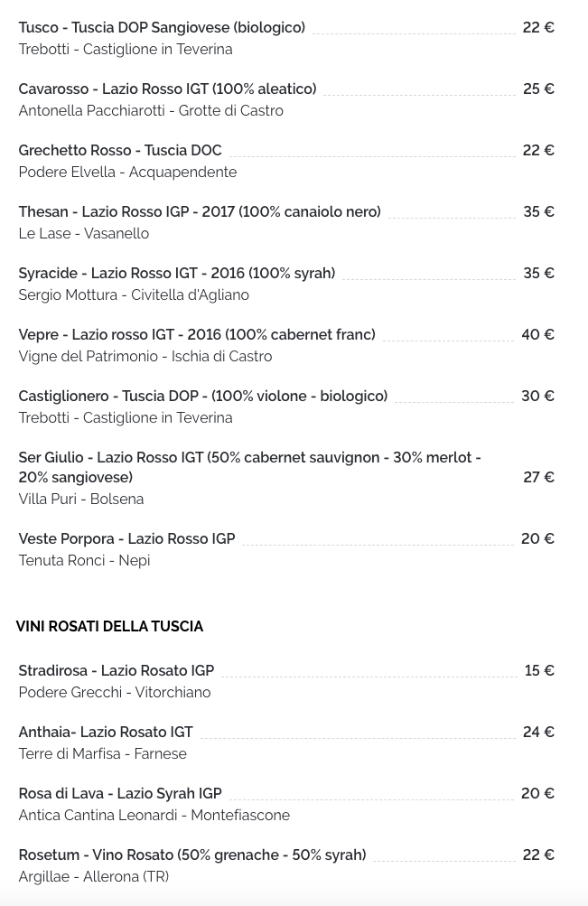Click the Sergio Mottura - Civitella d'Agliano producer
The image size is (588, 906).
134,295
